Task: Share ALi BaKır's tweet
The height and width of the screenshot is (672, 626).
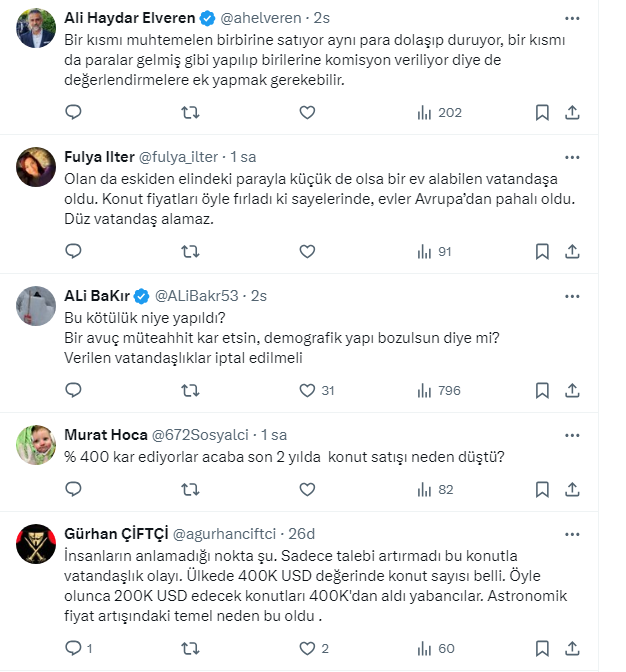Action: tap(572, 390)
